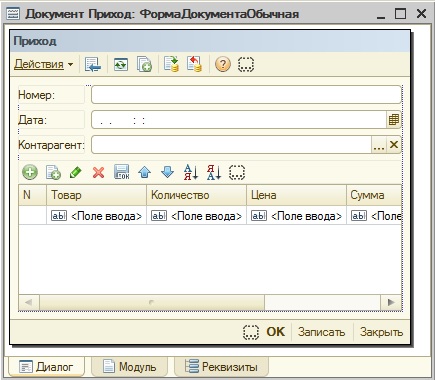The width and height of the screenshot is (435, 380).
Task: Click the Записать button
Action: pyautogui.click(x=321, y=332)
